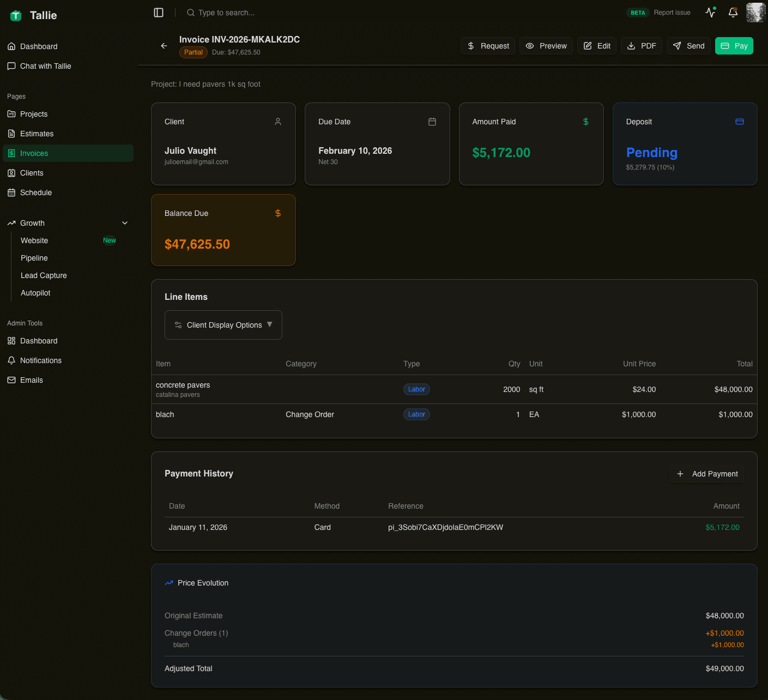Click the Partial status badge
The image size is (768, 700).
(193, 52)
